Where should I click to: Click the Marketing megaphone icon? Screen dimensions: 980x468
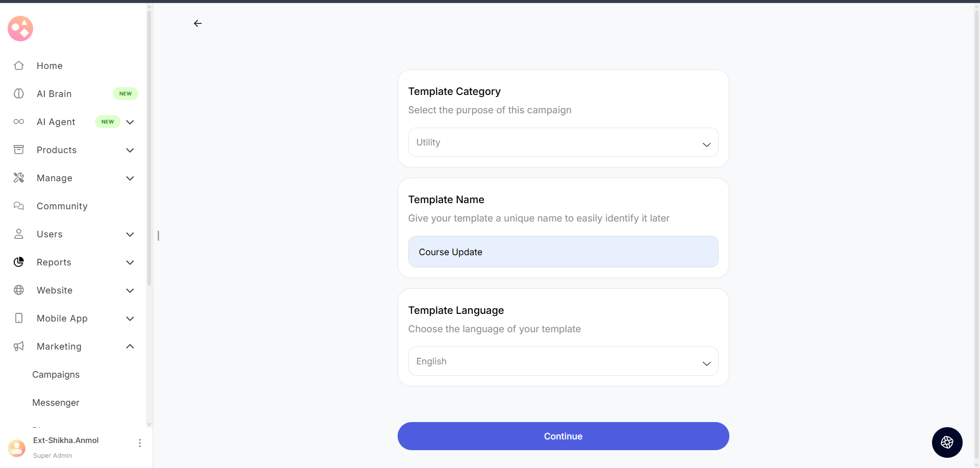tap(19, 347)
